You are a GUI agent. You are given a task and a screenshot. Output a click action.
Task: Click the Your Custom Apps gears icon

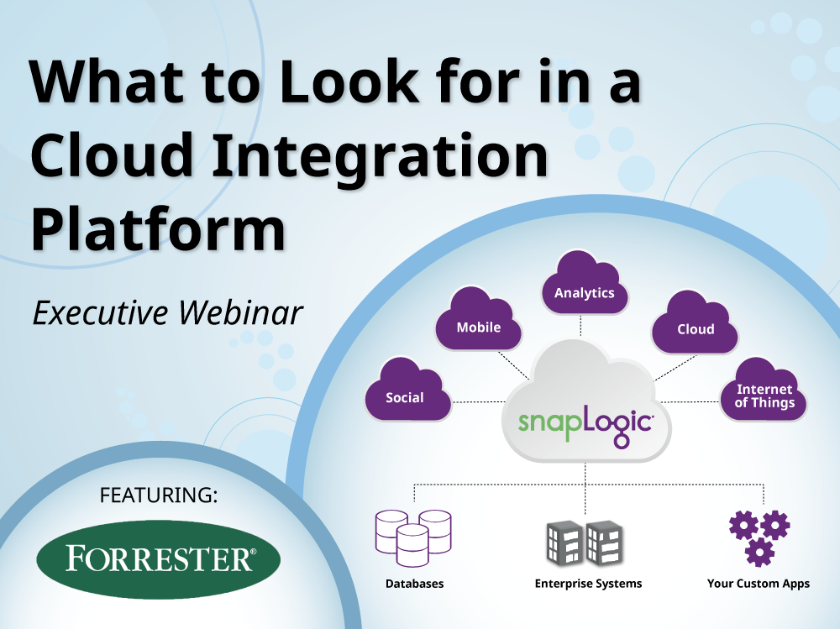[x=759, y=538]
